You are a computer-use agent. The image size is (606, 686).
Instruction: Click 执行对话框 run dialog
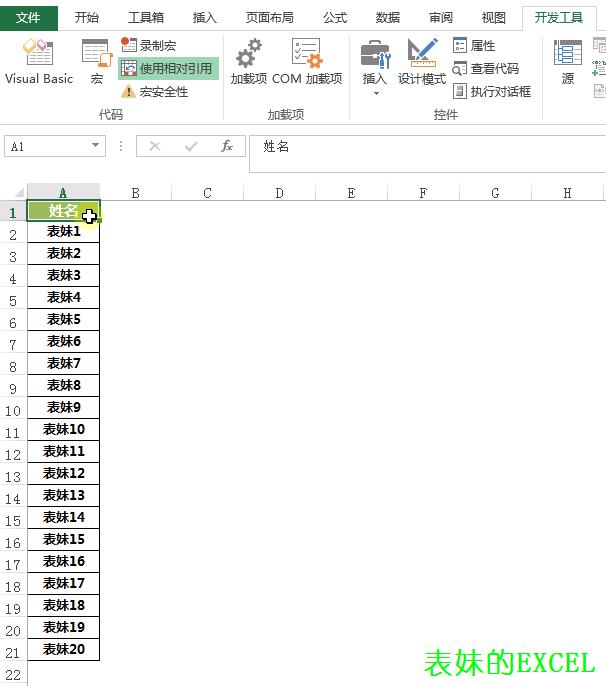point(492,91)
